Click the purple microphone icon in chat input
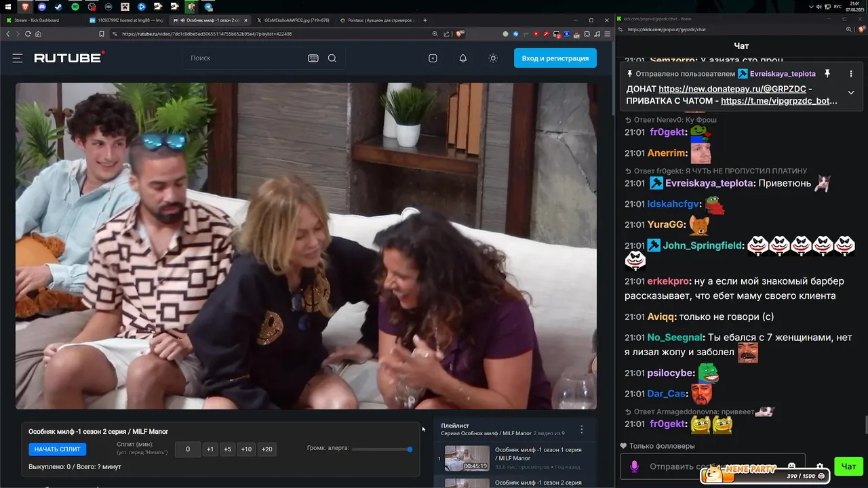 (635, 466)
